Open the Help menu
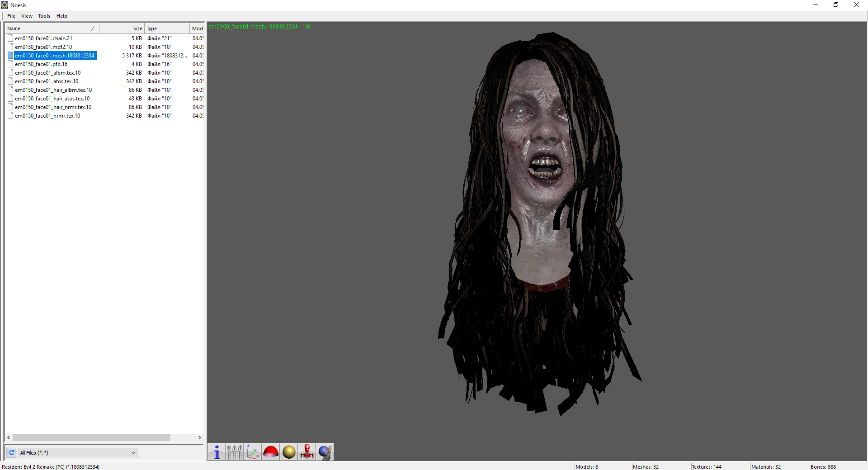 click(x=62, y=16)
